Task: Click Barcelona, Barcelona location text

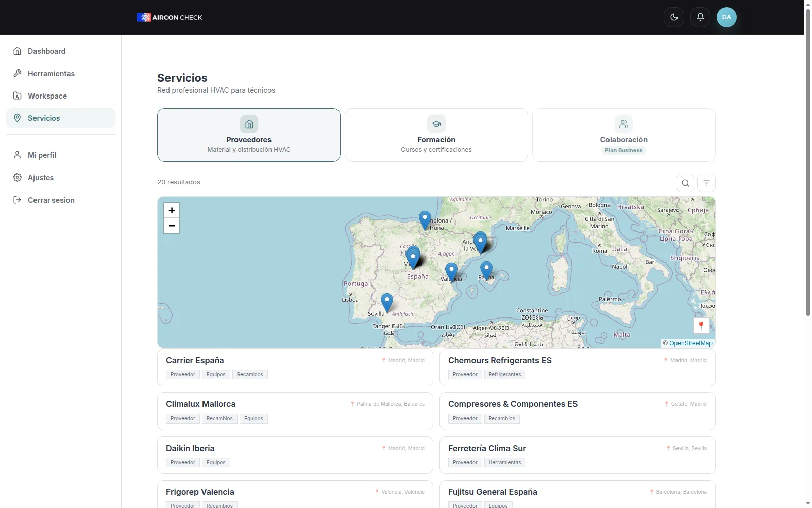Action: click(x=678, y=492)
